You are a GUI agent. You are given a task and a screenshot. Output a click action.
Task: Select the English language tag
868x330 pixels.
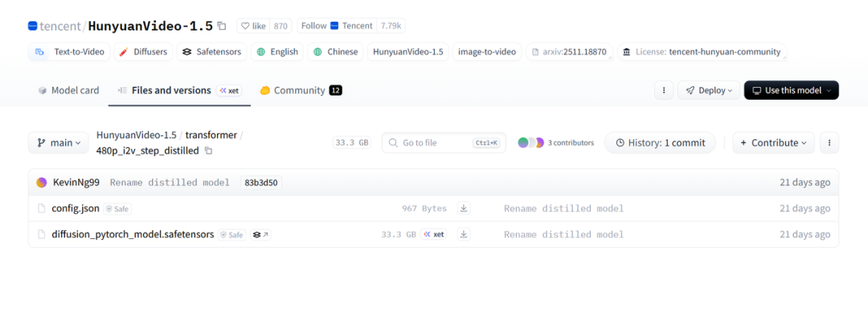point(277,52)
